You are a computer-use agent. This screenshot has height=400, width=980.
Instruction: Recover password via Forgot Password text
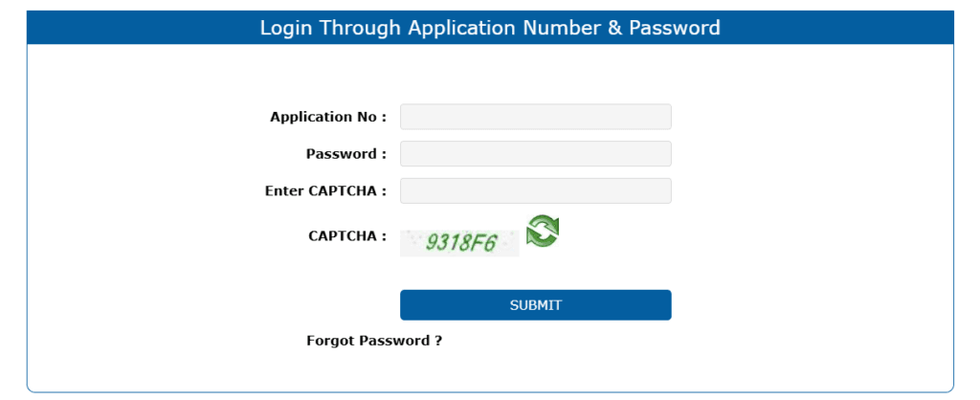point(374,341)
